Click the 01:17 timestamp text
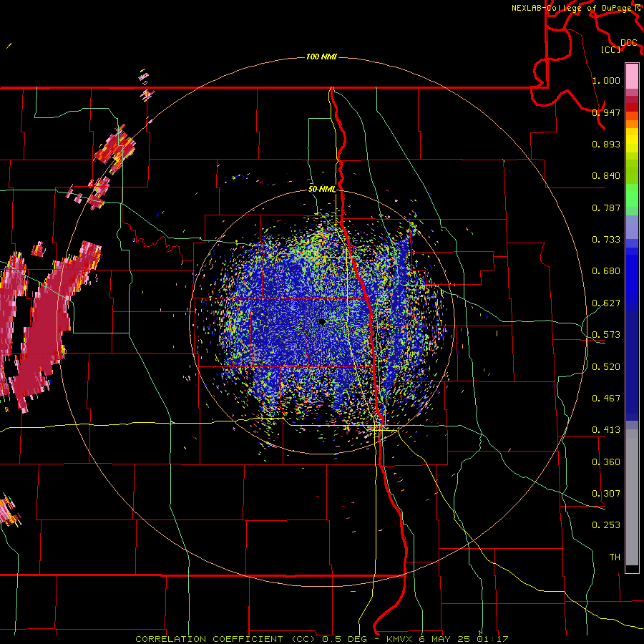Viewport: 644px width, 644px height. coord(493,639)
